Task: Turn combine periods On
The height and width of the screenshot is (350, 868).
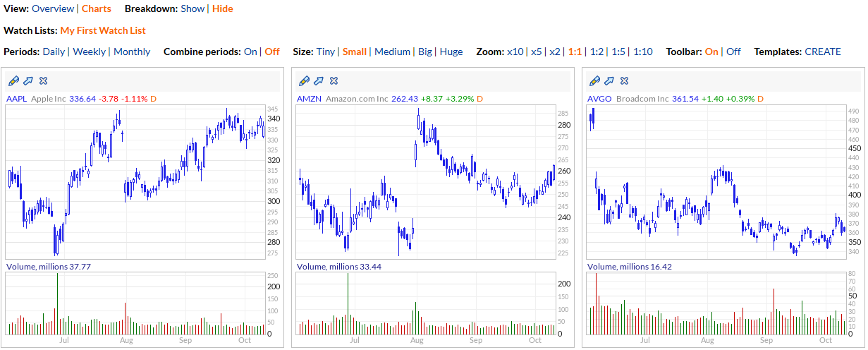Action: click(x=250, y=52)
